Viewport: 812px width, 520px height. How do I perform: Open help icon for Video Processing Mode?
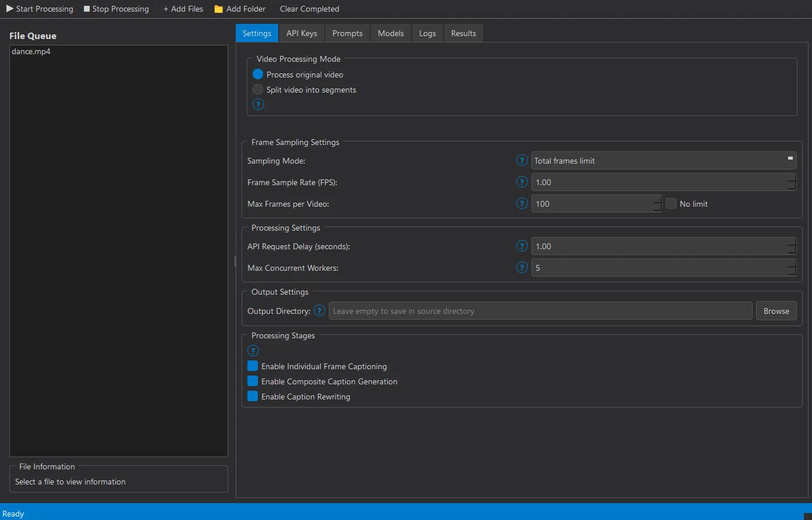point(258,104)
